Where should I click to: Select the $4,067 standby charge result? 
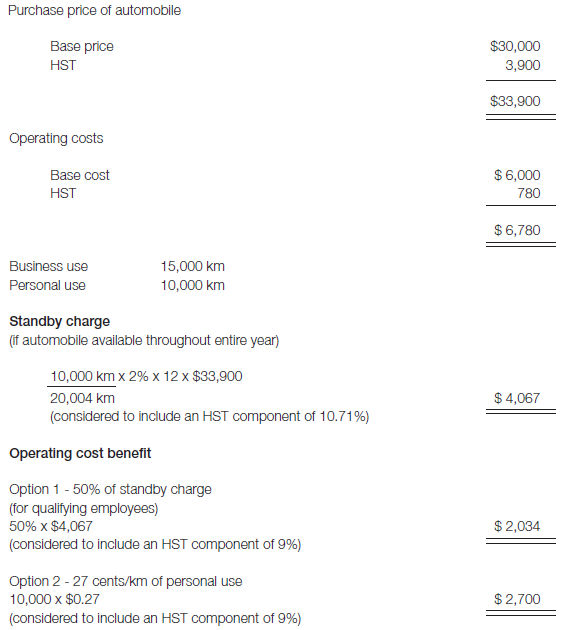[x=517, y=398]
